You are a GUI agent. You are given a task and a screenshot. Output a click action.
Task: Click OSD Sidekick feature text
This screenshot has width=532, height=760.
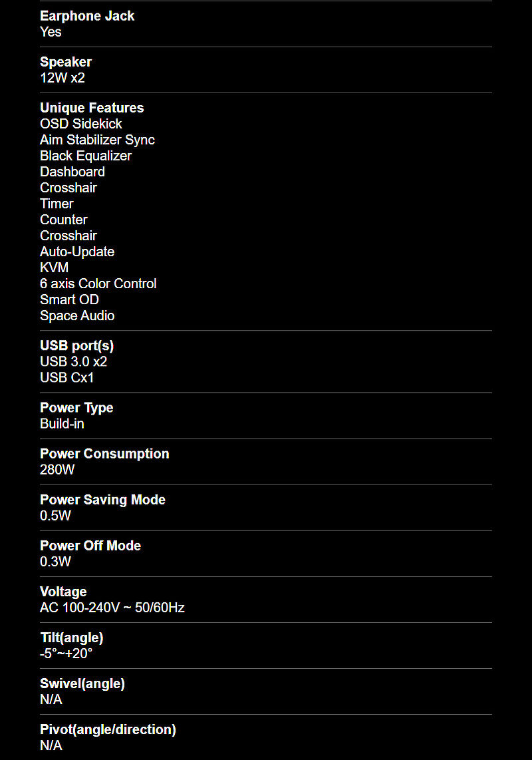click(x=81, y=124)
